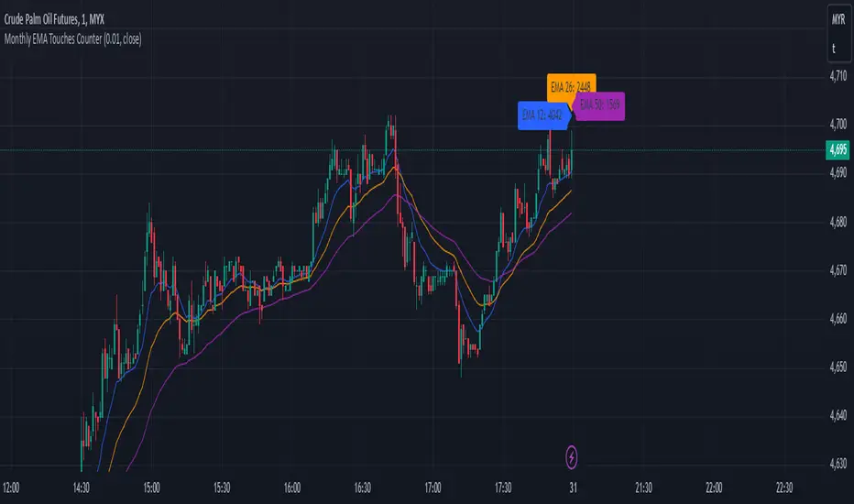The height and width of the screenshot is (504, 854).
Task: Click the 17:00 time axis label
Action: coord(432,488)
